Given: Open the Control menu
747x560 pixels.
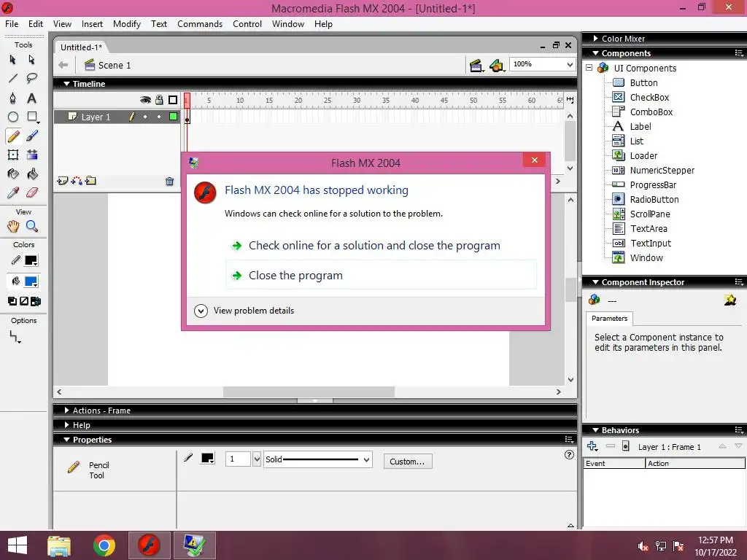Looking at the screenshot, I should click(247, 24).
